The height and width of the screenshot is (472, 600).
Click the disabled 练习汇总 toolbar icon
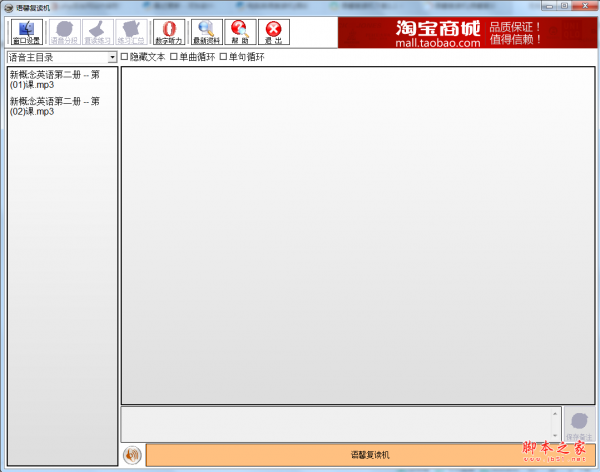click(x=131, y=32)
